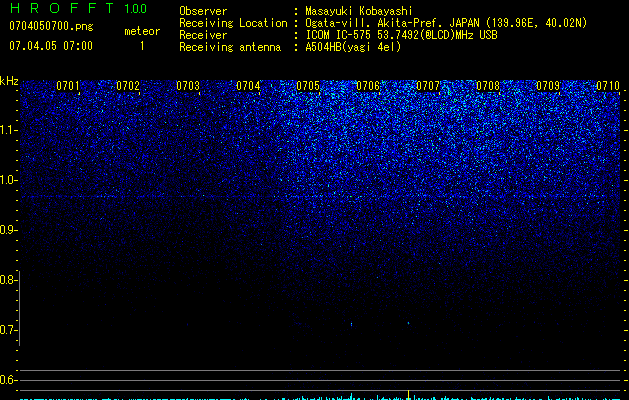This screenshot has width=629, height=400.
Task: Click the 0.9 kHz axis label
Action: tap(8, 230)
